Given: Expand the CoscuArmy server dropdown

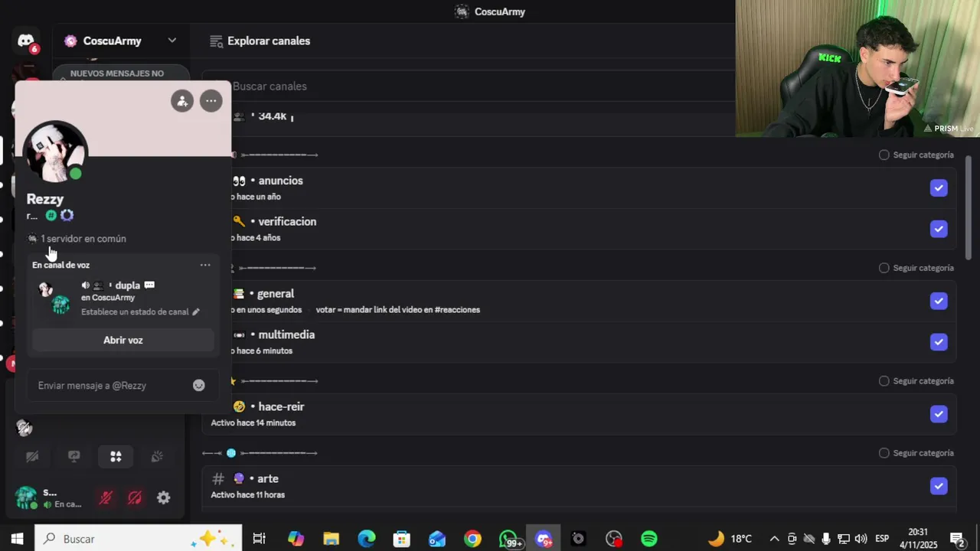Looking at the screenshot, I should pos(172,41).
